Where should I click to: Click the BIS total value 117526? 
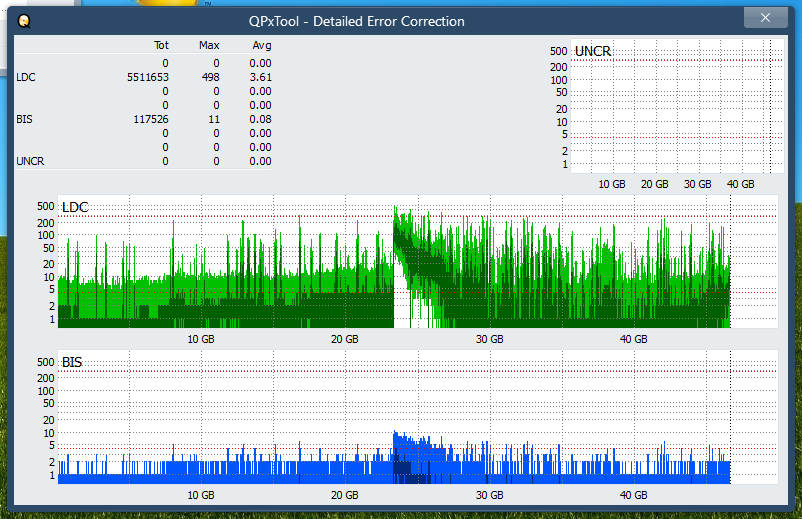(151, 119)
